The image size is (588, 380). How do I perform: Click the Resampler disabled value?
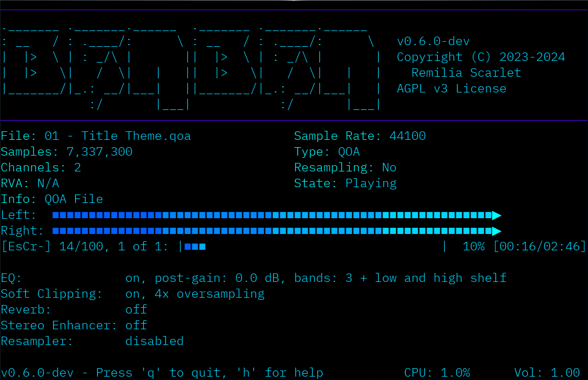point(154,341)
